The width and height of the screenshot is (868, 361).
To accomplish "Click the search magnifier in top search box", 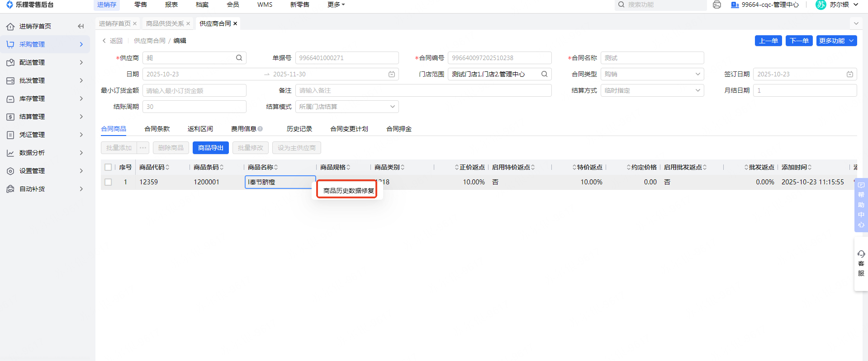I will point(621,5).
